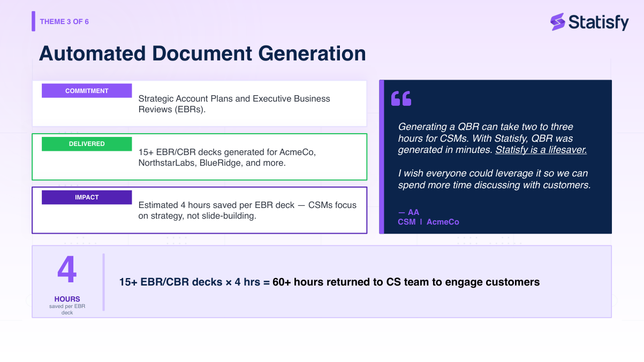Click the "saved per EBR deck" caption
The image size is (644, 362).
pos(67,309)
